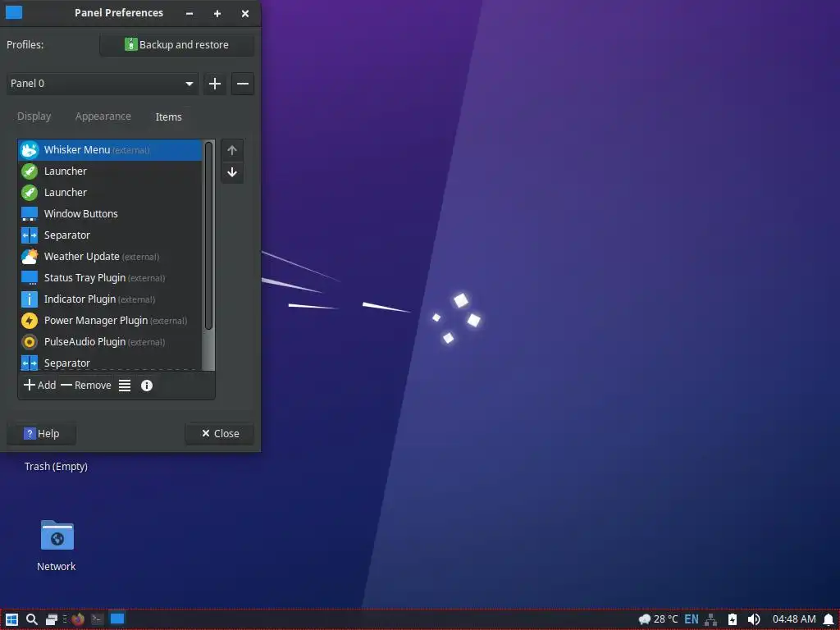
Task: Click the Panel Preferences window button in taskbar
Action: (117, 619)
